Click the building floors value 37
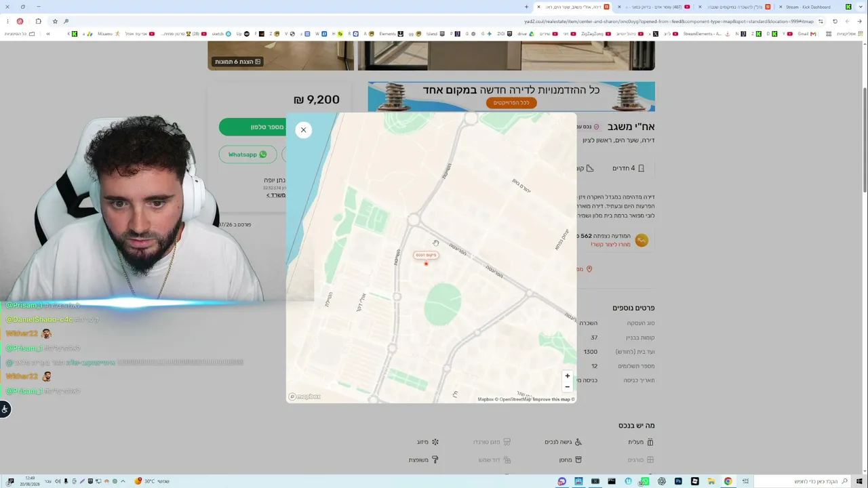 pos(594,338)
